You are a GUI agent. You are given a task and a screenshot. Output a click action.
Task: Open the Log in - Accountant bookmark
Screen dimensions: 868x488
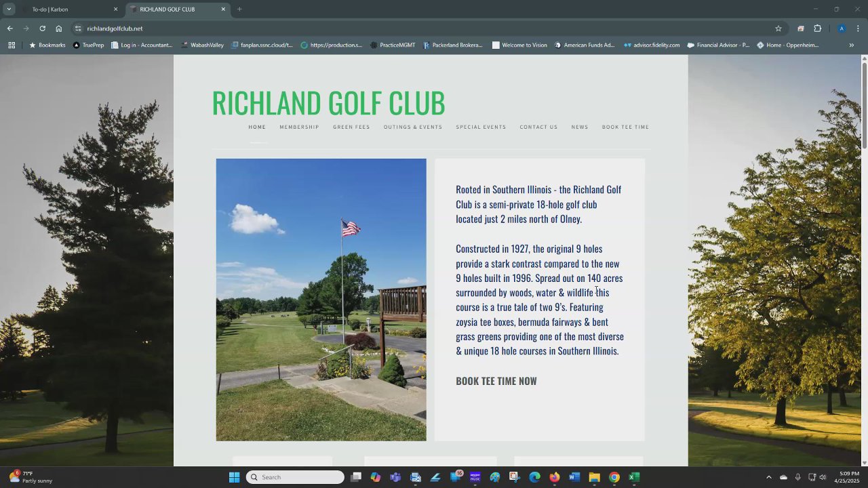coord(142,45)
